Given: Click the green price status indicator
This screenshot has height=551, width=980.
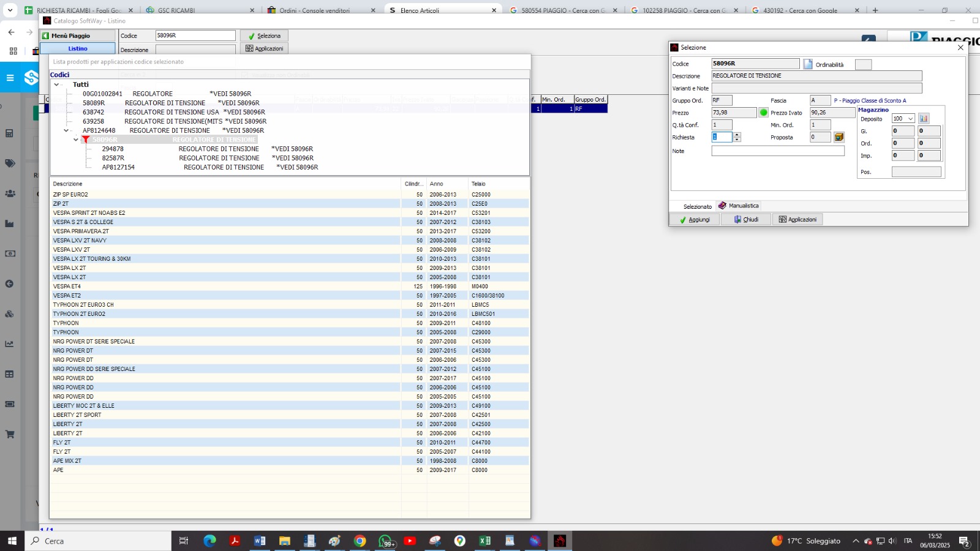Looking at the screenshot, I should [x=763, y=113].
